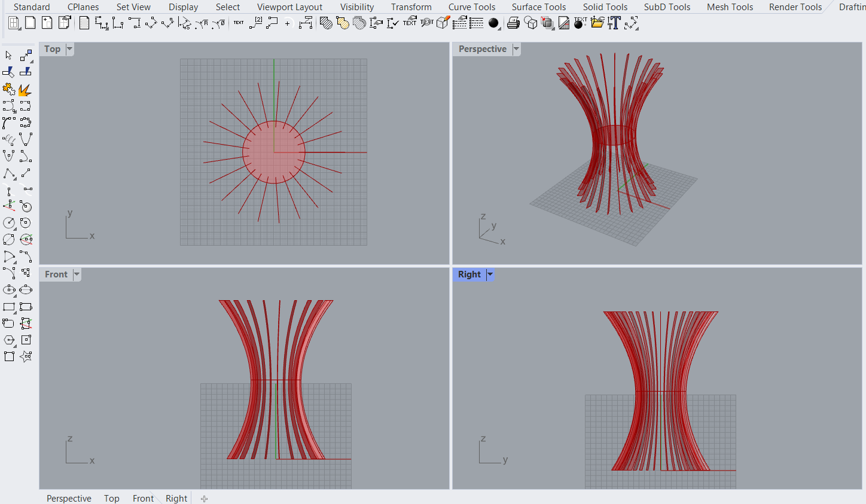866x504 pixels.
Task: Select the large T text object icon
Action: [614, 23]
